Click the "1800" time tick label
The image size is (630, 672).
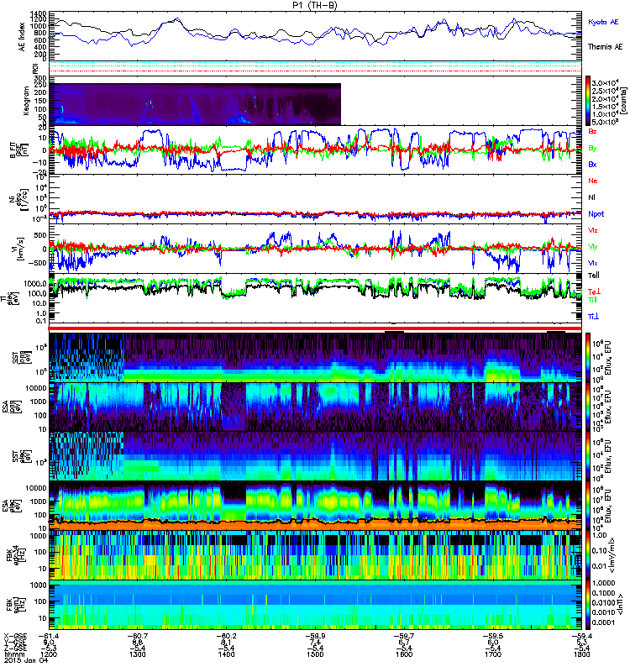(x=581, y=654)
